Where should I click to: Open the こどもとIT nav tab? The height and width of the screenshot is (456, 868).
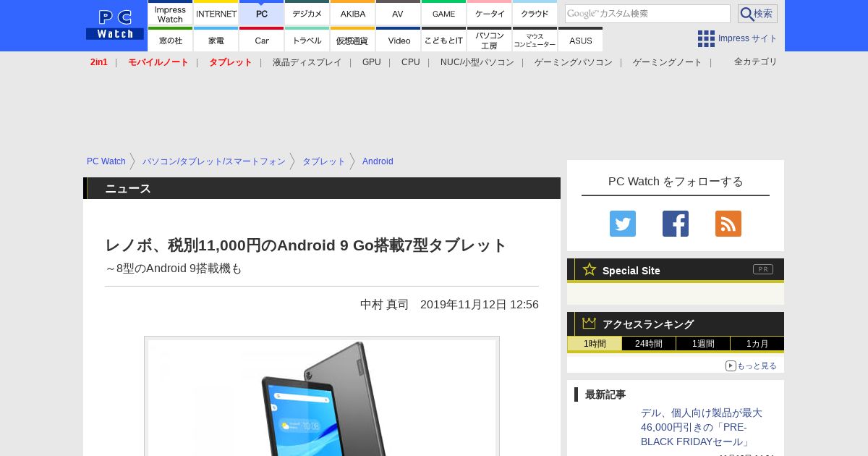[444, 39]
